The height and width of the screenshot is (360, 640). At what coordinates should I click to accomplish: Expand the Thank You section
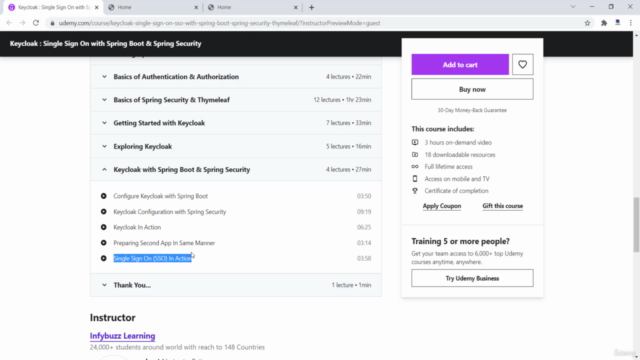[x=236, y=285]
